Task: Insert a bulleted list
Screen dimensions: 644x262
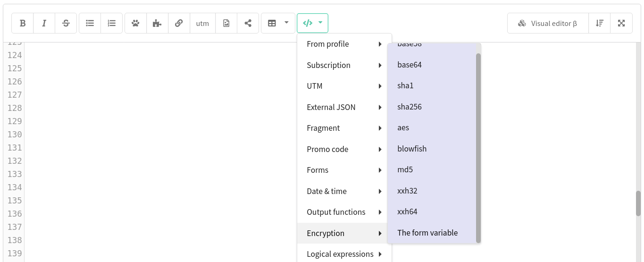Action: click(90, 23)
